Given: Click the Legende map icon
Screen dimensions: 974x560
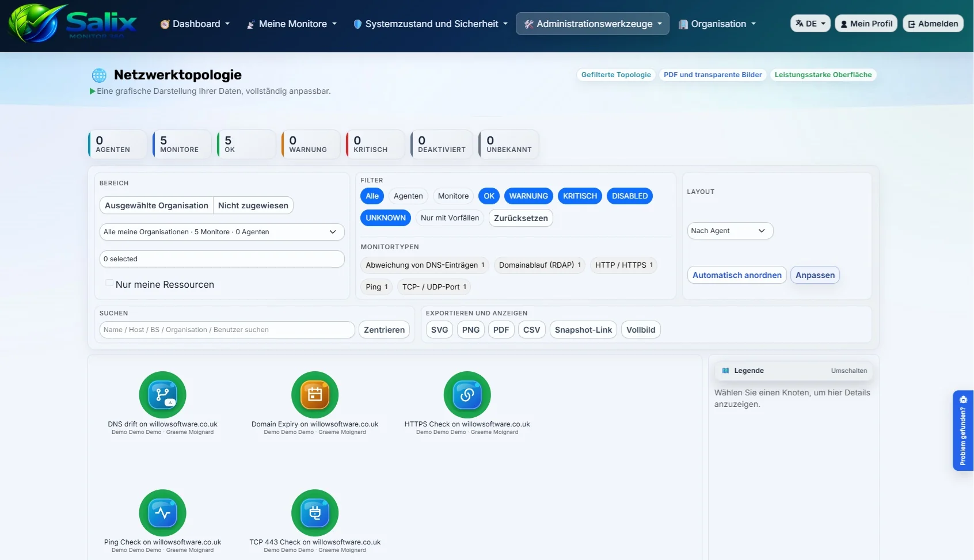Looking at the screenshot, I should tap(725, 371).
